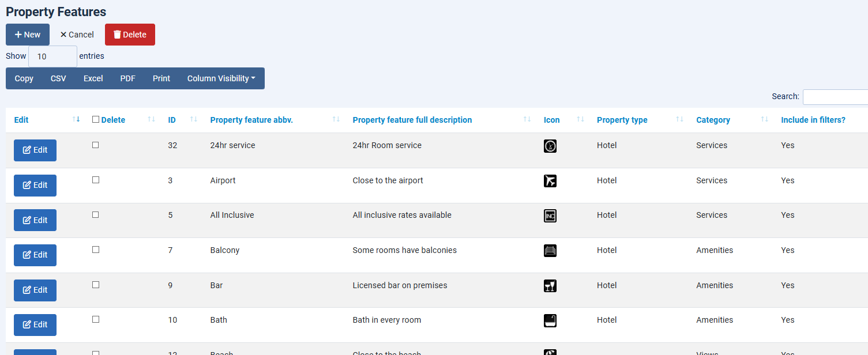Select 'Licensed bar on premises' cell
This screenshot has height=355, width=868.
click(400, 285)
